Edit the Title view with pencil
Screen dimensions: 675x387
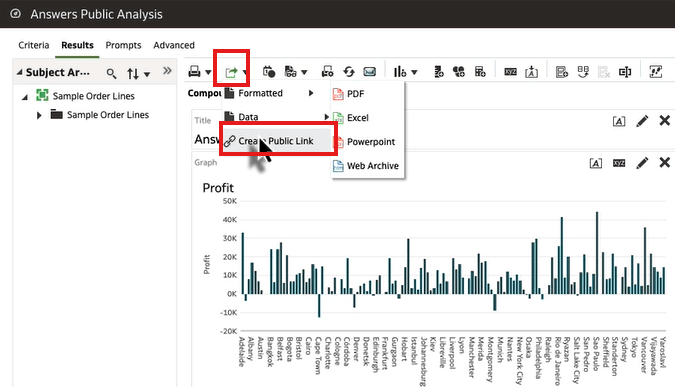point(642,121)
